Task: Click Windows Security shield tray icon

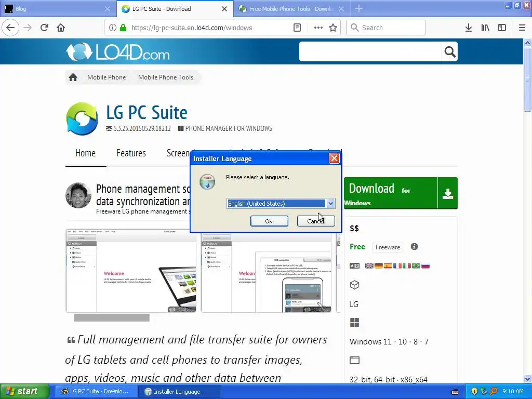Action: (x=474, y=391)
